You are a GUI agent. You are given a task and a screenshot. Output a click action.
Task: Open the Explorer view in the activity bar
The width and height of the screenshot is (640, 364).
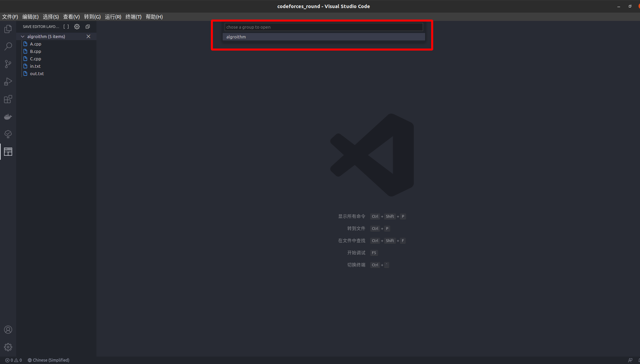[x=8, y=29]
